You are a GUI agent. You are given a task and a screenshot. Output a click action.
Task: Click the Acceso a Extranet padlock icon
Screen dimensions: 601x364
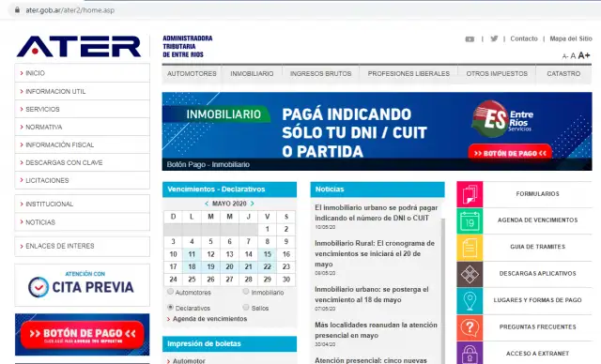(x=470, y=353)
